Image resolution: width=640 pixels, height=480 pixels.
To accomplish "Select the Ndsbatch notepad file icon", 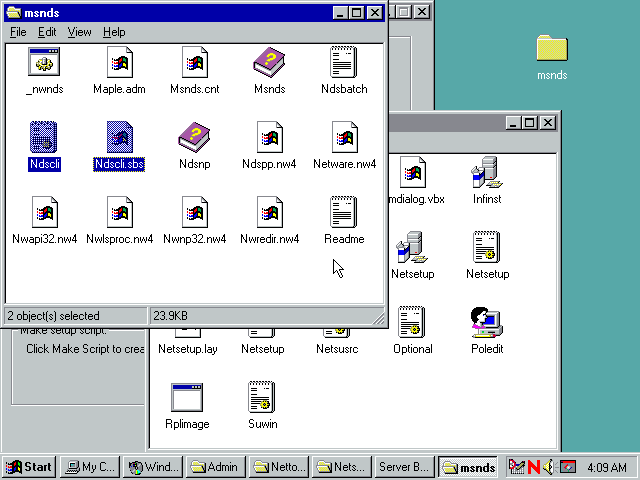I will (x=344, y=62).
